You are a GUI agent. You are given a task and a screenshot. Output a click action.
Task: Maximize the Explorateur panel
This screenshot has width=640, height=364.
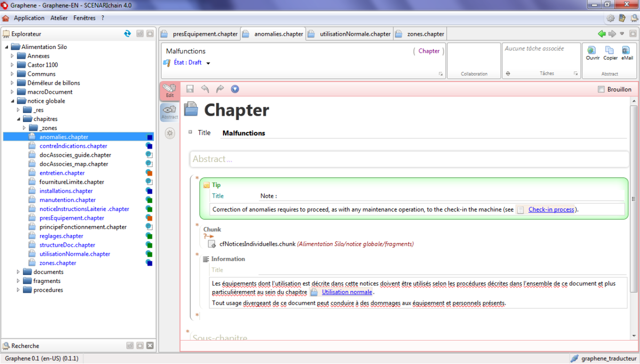click(150, 34)
